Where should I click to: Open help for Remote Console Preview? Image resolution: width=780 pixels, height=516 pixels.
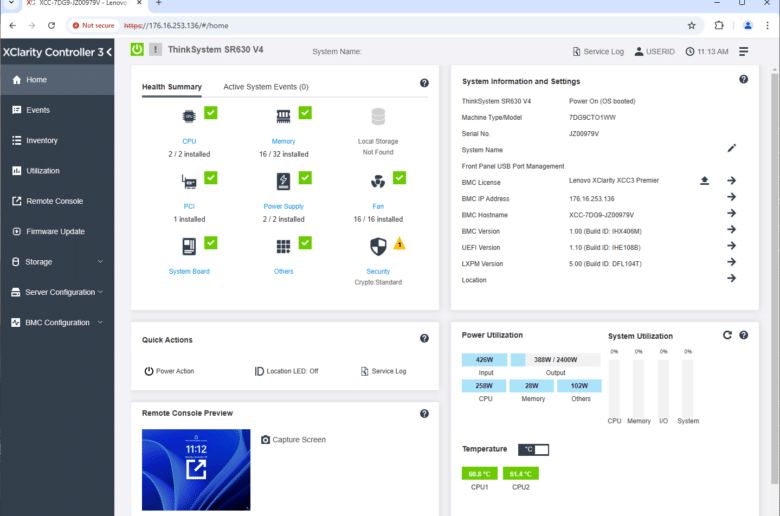tap(424, 413)
